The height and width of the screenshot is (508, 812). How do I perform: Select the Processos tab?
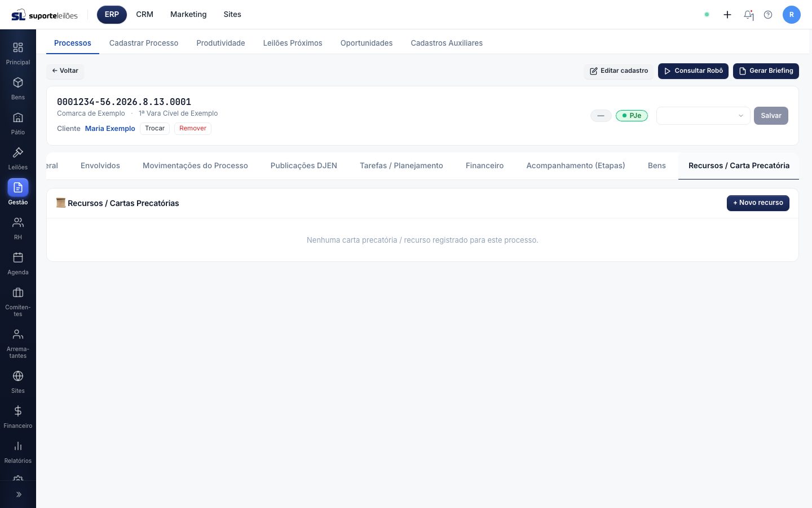click(x=73, y=43)
